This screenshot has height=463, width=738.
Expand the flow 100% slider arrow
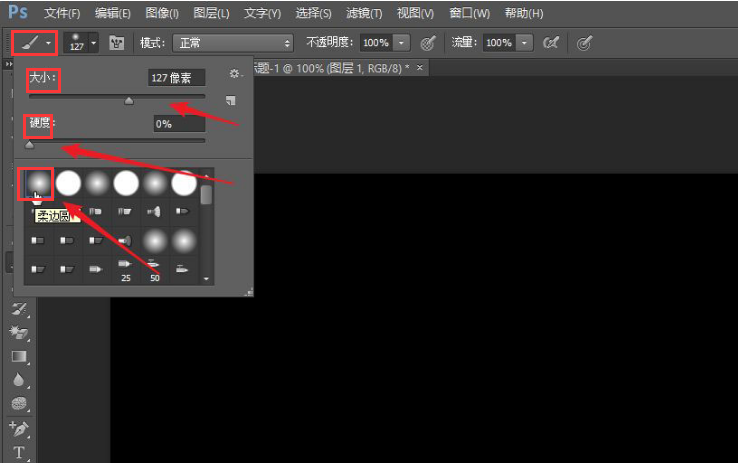point(524,43)
